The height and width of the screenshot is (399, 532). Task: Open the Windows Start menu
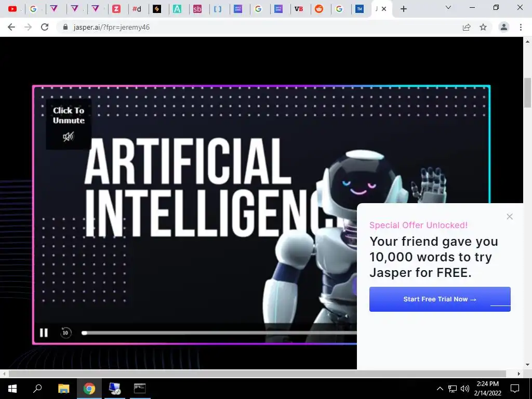point(12,389)
